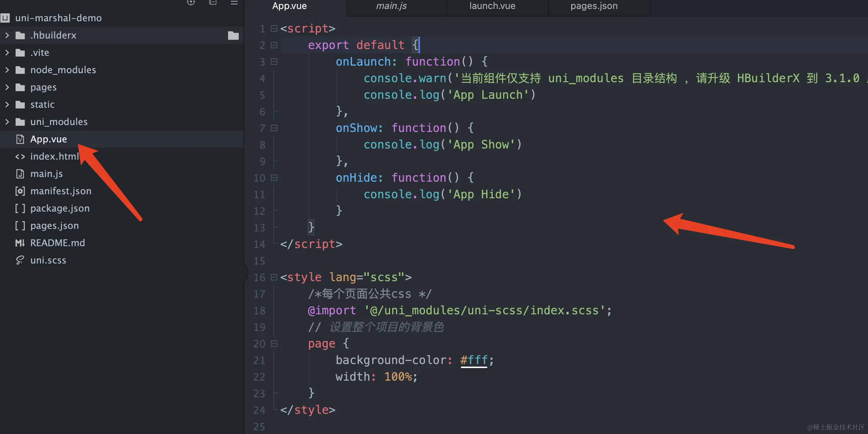This screenshot has height=434, width=868.
Task: Click the collapse all folders icon
Action: click(213, 3)
